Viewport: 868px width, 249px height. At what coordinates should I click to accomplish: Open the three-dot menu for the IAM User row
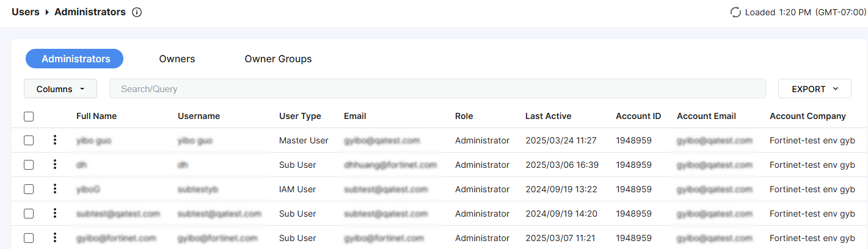pyautogui.click(x=55, y=189)
